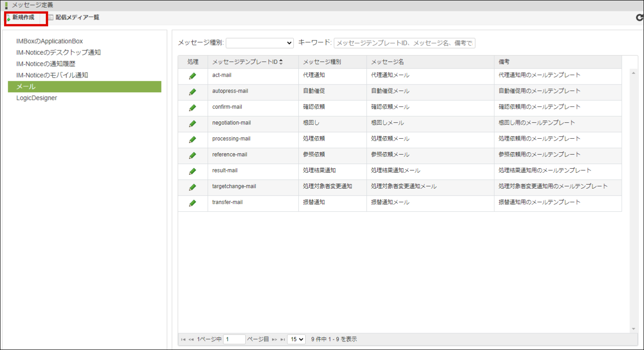
Task: Click the table scrollbar down arrow
Action: pos(634,329)
